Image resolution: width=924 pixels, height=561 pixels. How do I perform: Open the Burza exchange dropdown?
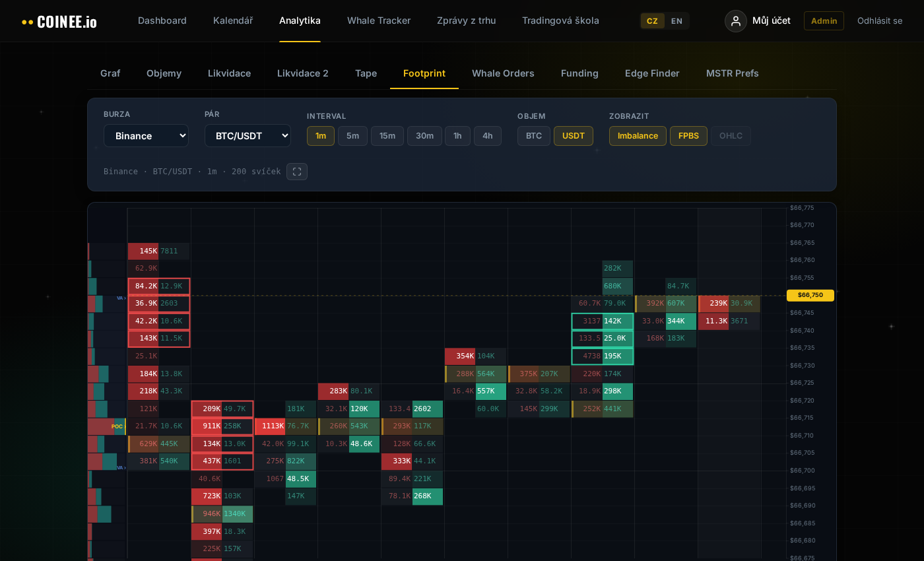pyautogui.click(x=146, y=135)
